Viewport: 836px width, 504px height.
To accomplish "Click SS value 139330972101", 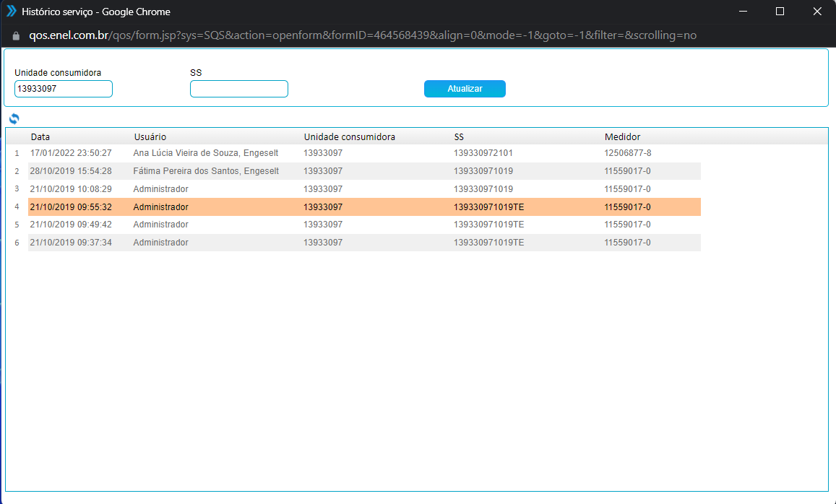I will point(483,153).
